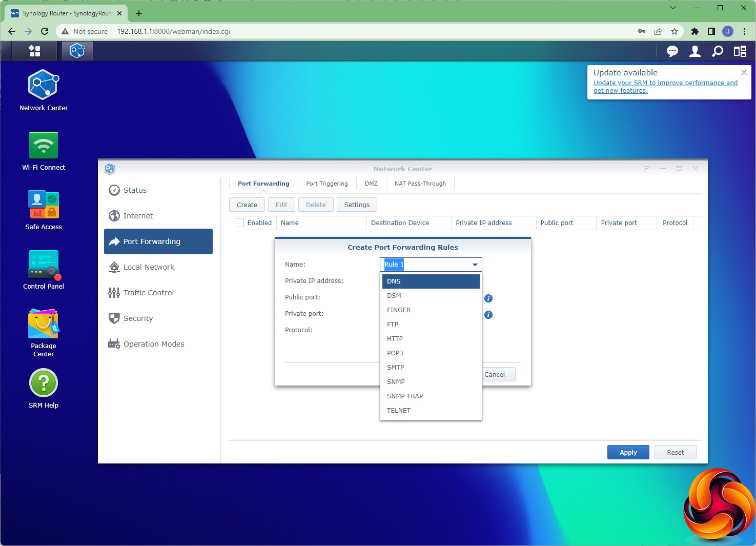Viewport: 756px width, 546px height.
Task: Expand the rule Name dropdown arrow
Action: coord(475,265)
